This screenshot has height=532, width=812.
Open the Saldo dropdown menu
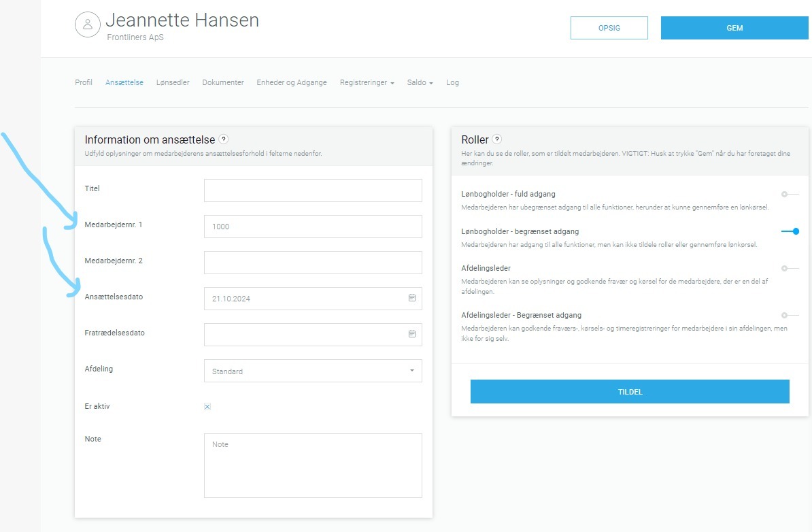pos(420,82)
